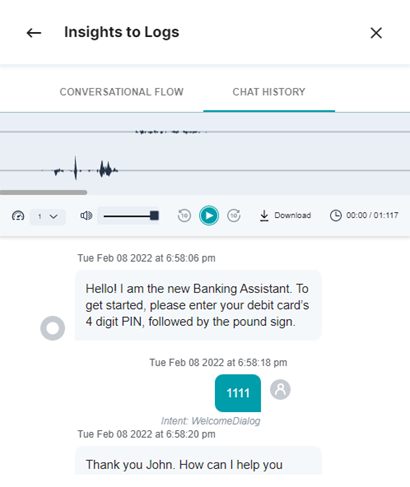Click the clock icon beside the timestamp

336,215
